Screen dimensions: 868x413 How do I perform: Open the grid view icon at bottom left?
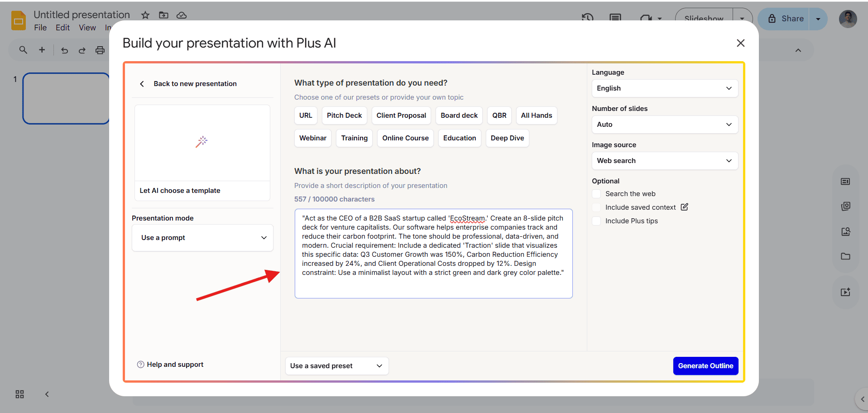[19, 394]
